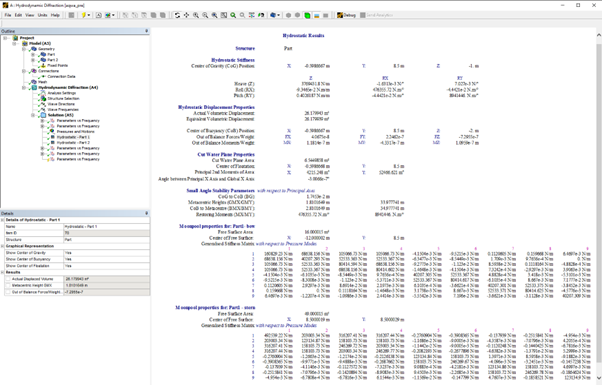This screenshot has height=385, width=602.
Task: Click the Debug toolbar button
Action: click(346, 15)
